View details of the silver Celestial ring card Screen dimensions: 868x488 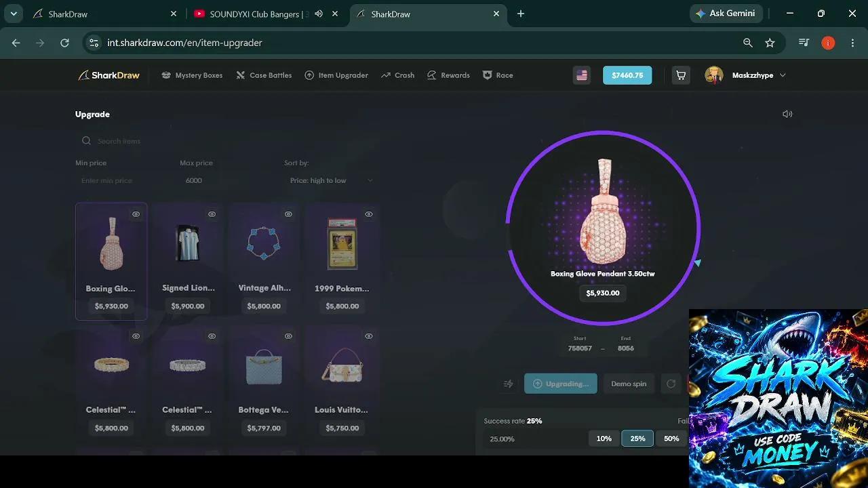point(212,336)
